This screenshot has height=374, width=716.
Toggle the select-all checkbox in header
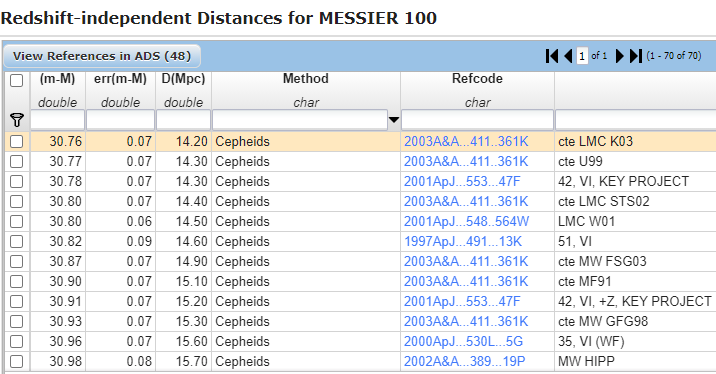(16, 81)
